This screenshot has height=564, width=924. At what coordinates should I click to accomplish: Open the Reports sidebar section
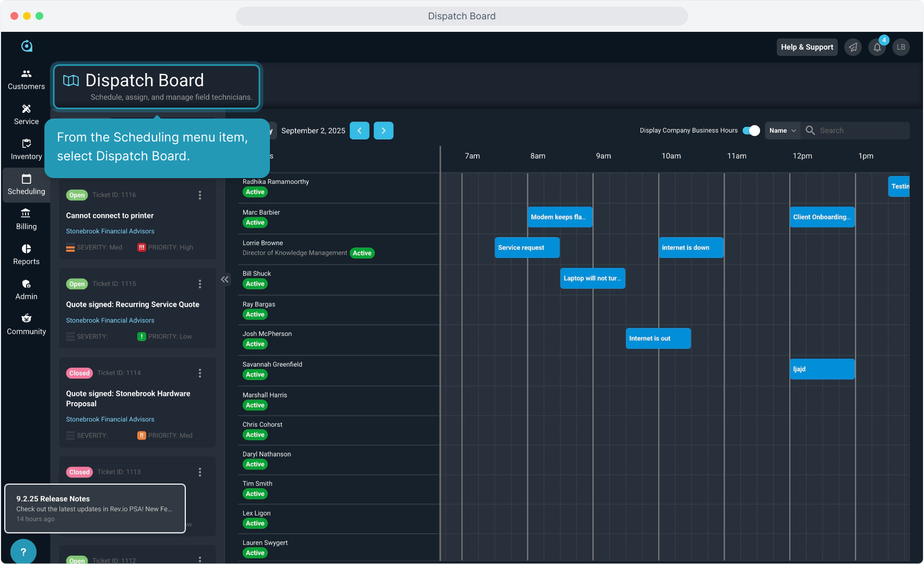pos(26,254)
